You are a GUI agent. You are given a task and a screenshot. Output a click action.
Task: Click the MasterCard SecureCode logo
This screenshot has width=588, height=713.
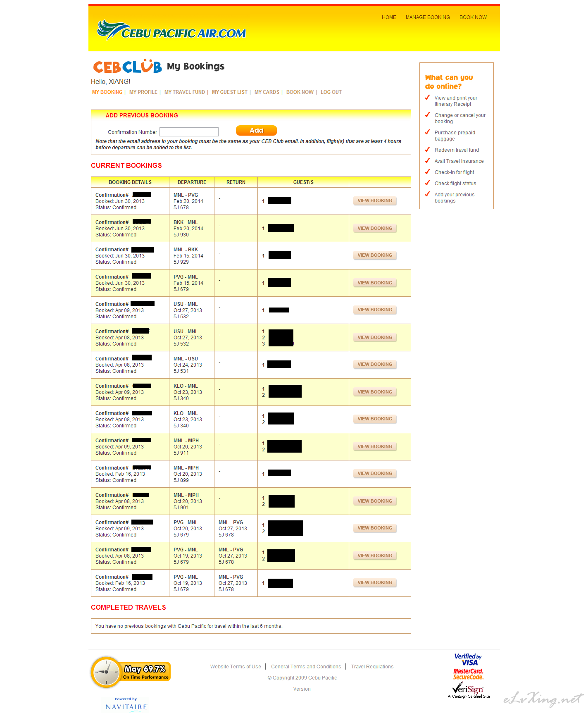coord(468,674)
